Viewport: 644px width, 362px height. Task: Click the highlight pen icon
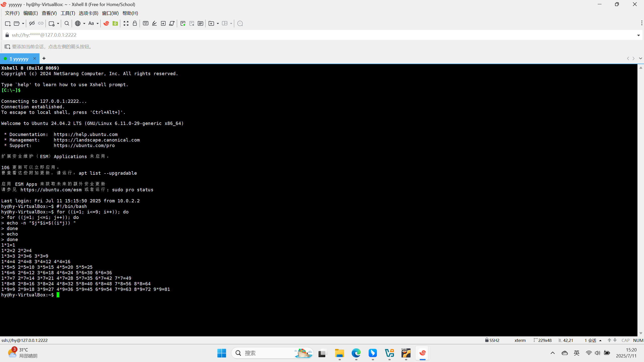(154, 23)
